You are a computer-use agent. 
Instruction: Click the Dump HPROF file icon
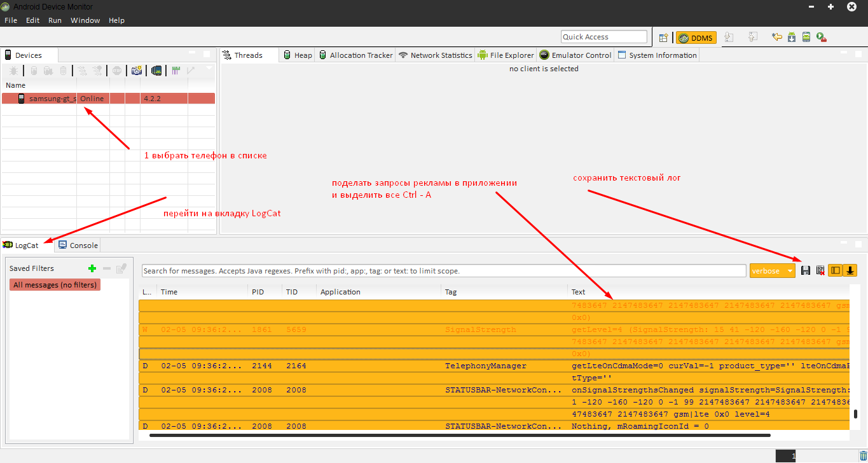click(48, 71)
